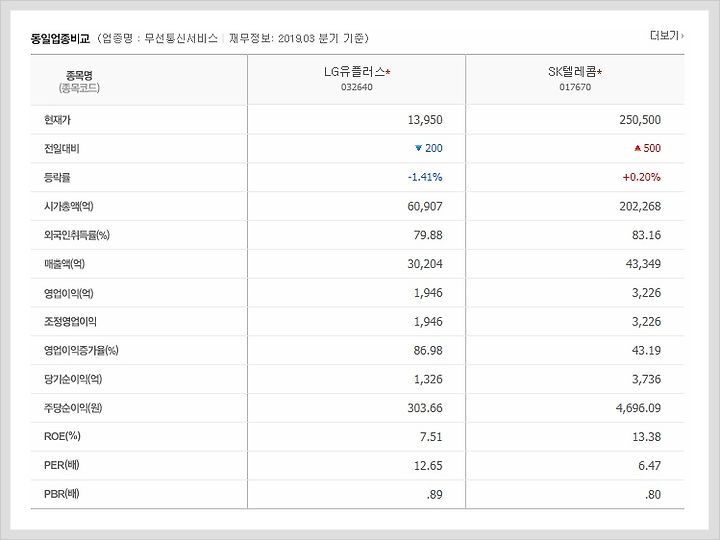720x540 pixels.
Task: Select revenue value 30,204
Action: [x=425, y=264]
